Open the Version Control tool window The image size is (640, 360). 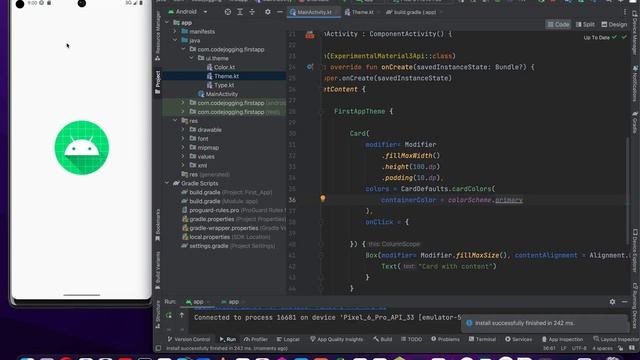point(189,339)
